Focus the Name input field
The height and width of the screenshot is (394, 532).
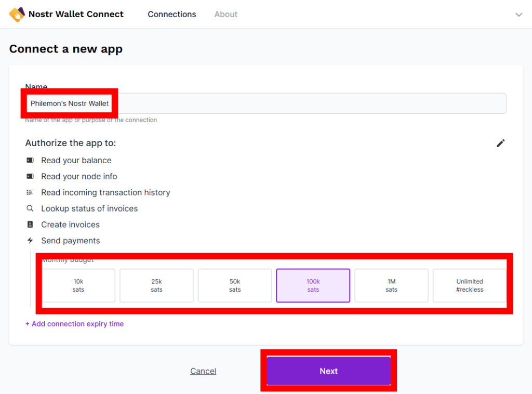[266, 103]
